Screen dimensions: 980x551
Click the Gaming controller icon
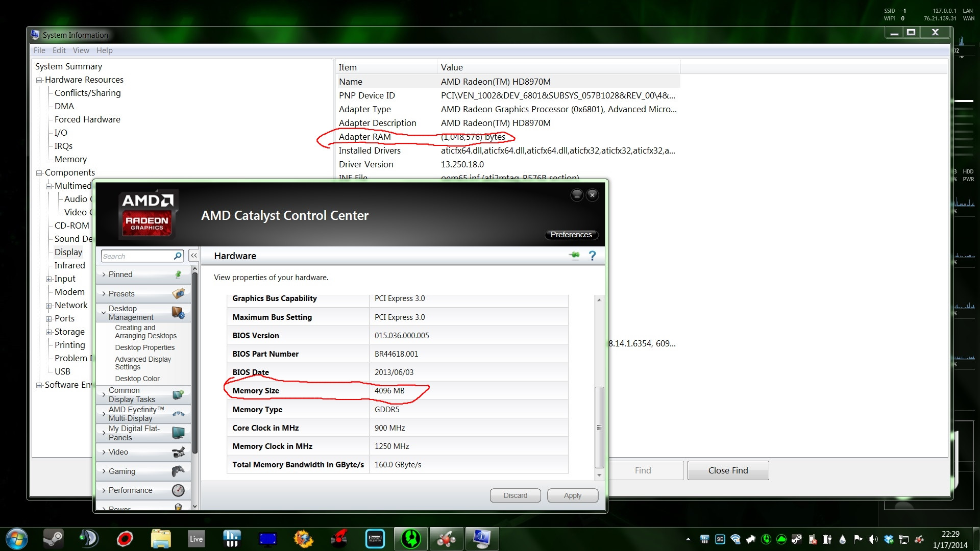click(x=178, y=471)
